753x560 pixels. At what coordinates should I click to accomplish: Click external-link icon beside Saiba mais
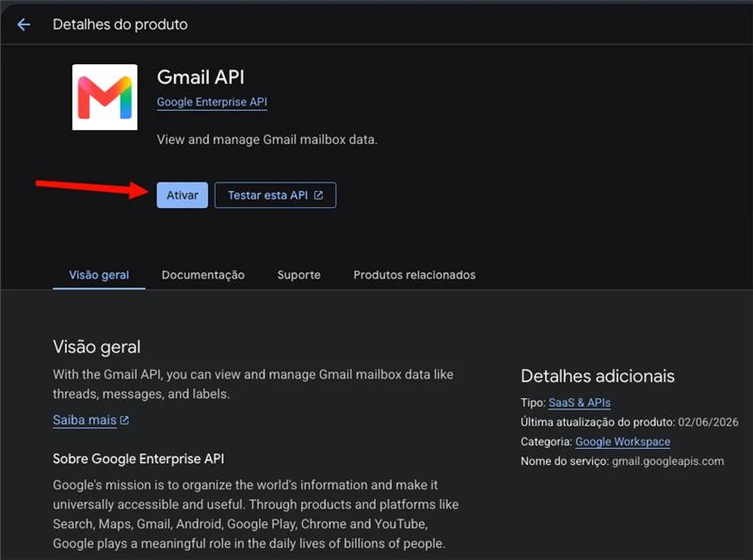point(124,421)
